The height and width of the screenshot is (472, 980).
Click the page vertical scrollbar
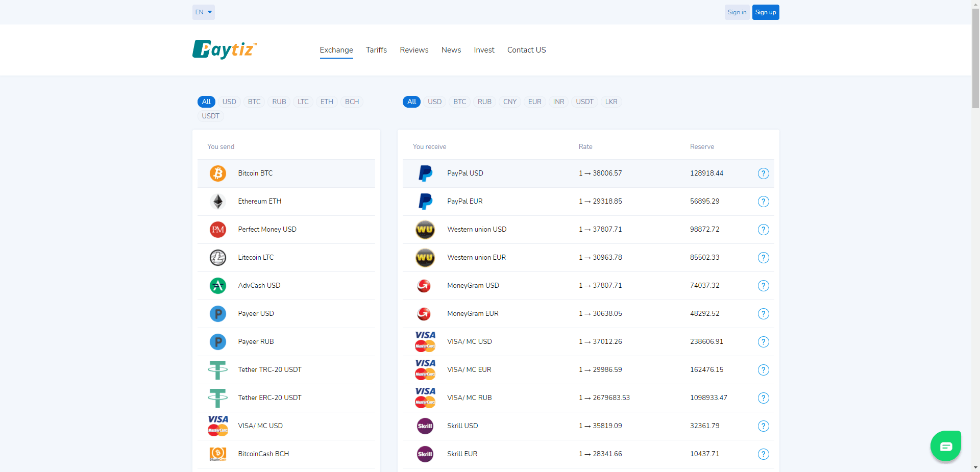975,56
